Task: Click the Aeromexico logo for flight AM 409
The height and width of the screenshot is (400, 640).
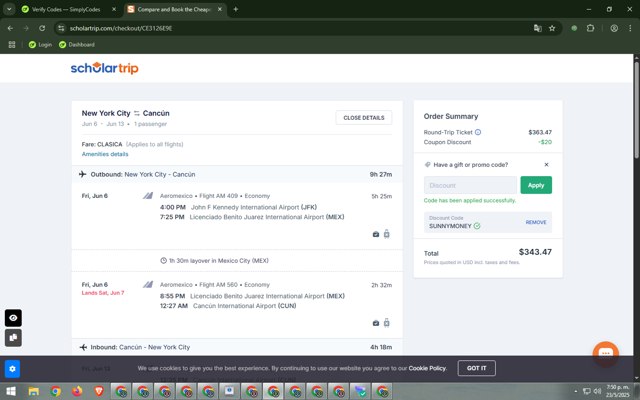Action: [x=148, y=196]
